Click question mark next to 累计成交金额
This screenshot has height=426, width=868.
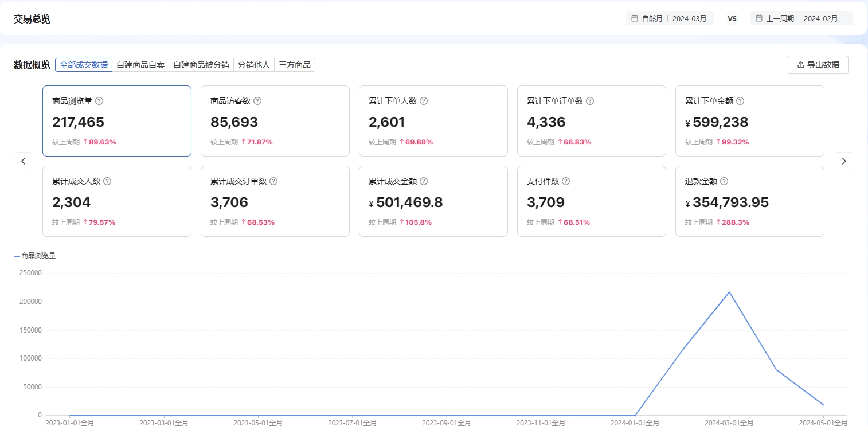click(424, 181)
